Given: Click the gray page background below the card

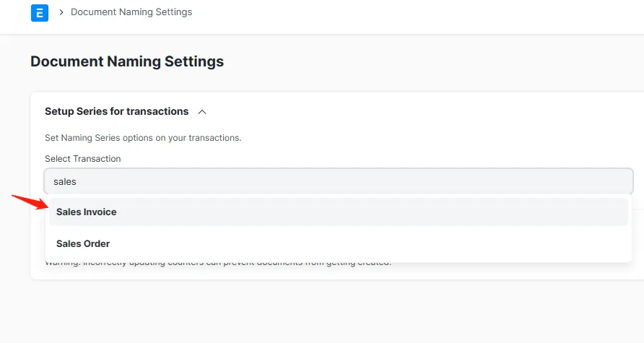Looking at the screenshot, I should [325, 311].
